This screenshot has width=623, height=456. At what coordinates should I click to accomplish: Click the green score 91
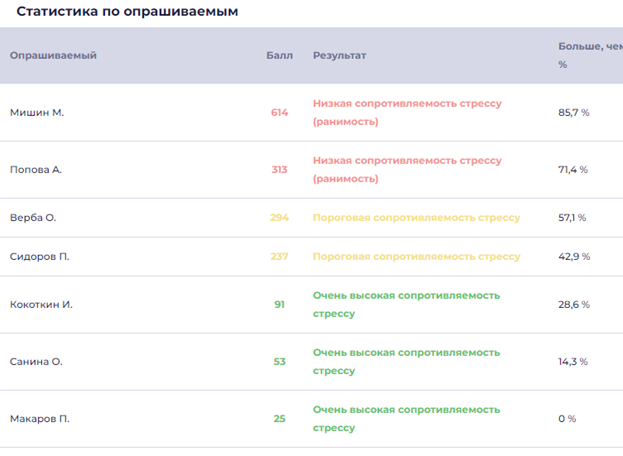[279, 305]
